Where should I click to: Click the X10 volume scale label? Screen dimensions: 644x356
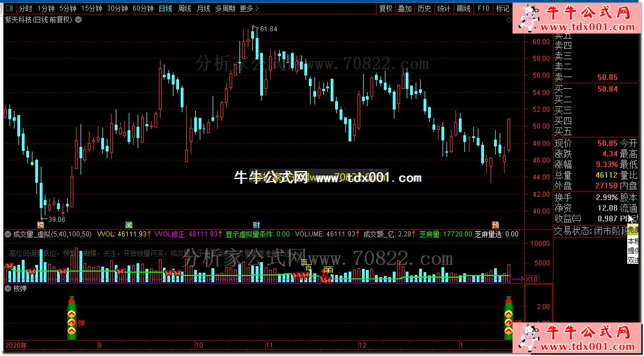coord(532,279)
